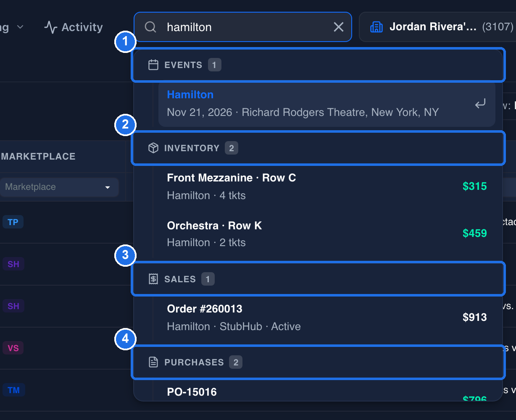The width and height of the screenshot is (516, 420).
Task: Open the Marketplace filter dropdown
Action: (x=58, y=187)
